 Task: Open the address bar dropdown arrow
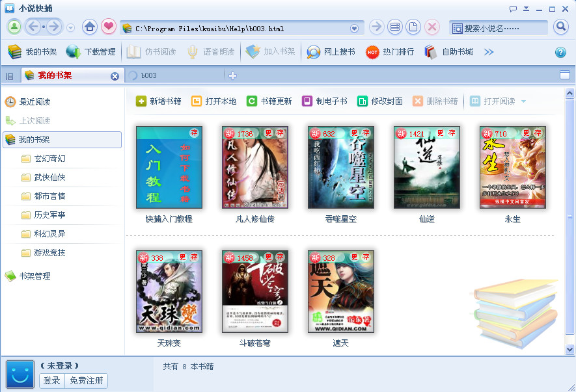click(355, 29)
